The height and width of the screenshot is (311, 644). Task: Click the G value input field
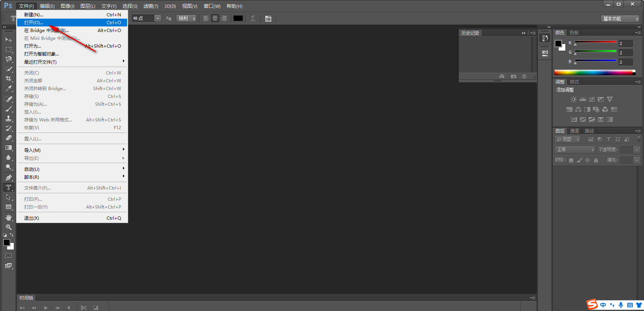pyautogui.click(x=626, y=53)
